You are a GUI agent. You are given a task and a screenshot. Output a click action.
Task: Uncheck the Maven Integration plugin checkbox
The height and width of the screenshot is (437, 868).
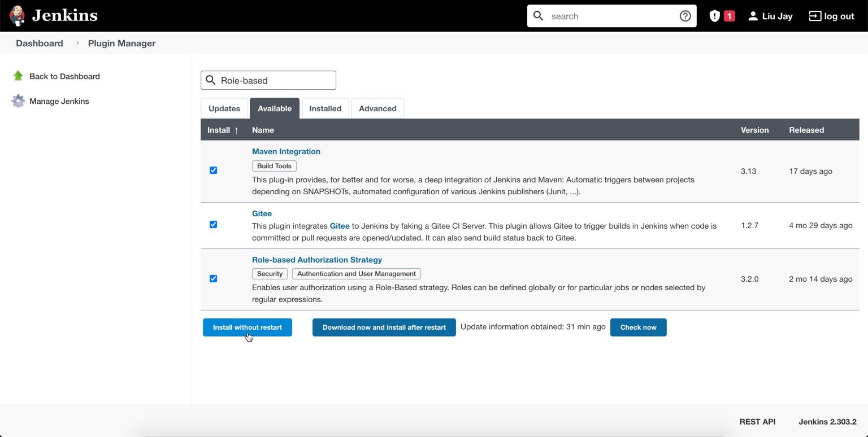pyautogui.click(x=213, y=170)
